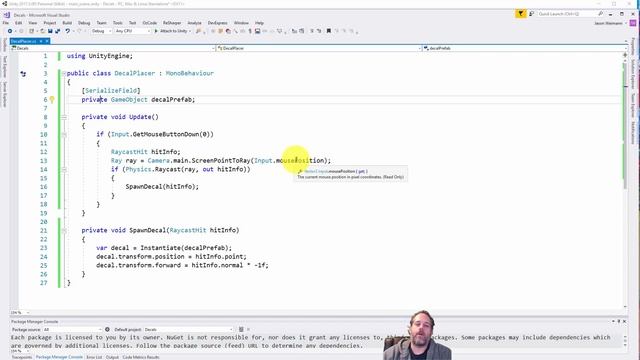Focus the Quick Launch search box
This screenshot has width=640, height=360.
(x=571, y=14)
